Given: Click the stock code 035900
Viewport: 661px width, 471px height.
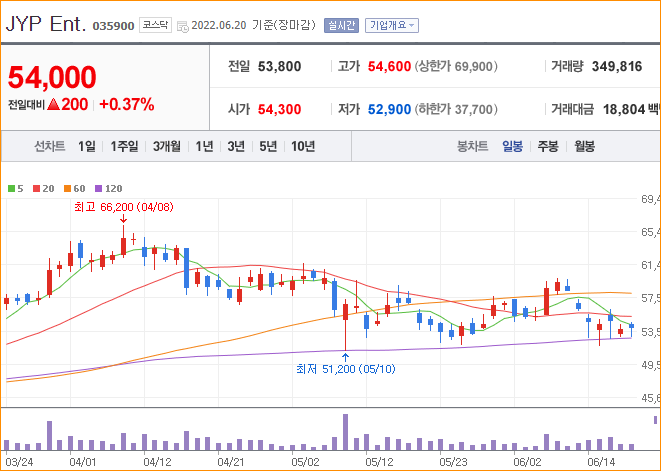Looking at the screenshot, I should click(x=113, y=26).
